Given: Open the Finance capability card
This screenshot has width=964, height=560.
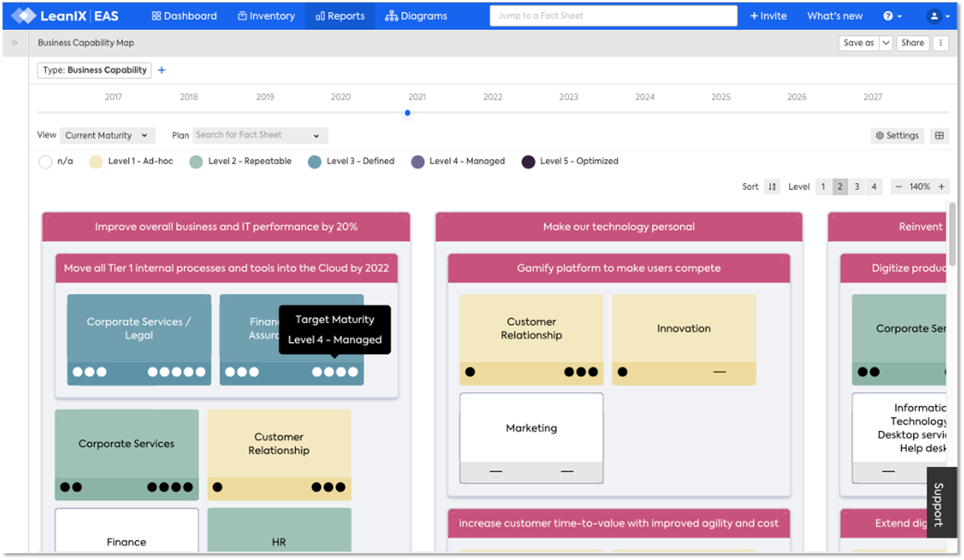Looking at the screenshot, I should click(127, 531).
